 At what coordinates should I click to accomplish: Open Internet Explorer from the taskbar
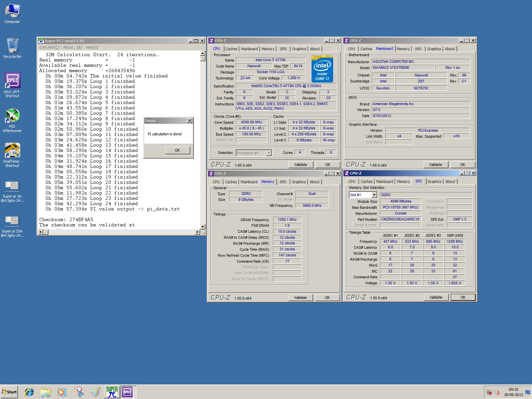(x=29, y=392)
